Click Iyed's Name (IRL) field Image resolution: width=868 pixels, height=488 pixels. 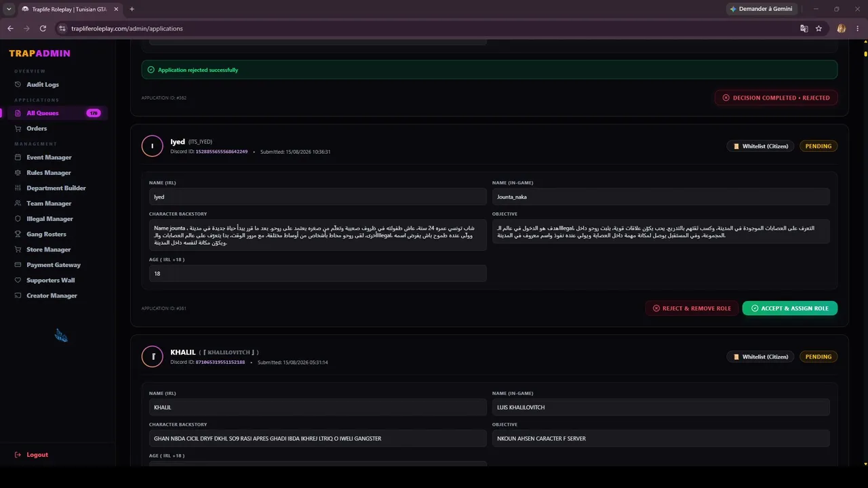tap(317, 197)
